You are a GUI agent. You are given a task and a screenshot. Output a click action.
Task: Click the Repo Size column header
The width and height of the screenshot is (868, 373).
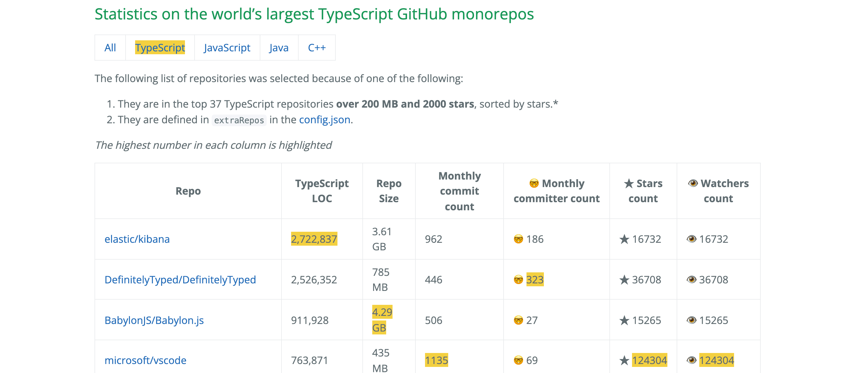(x=389, y=191)
